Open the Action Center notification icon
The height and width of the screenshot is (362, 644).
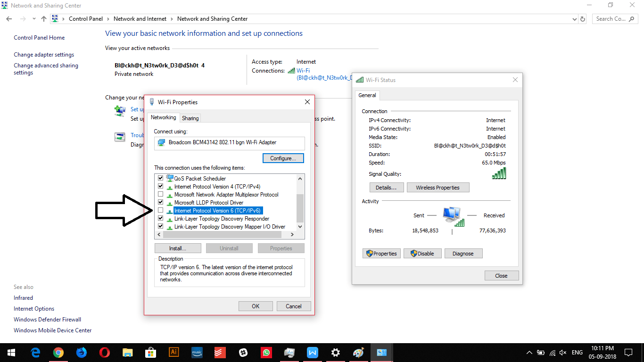[x=628, y=352]
